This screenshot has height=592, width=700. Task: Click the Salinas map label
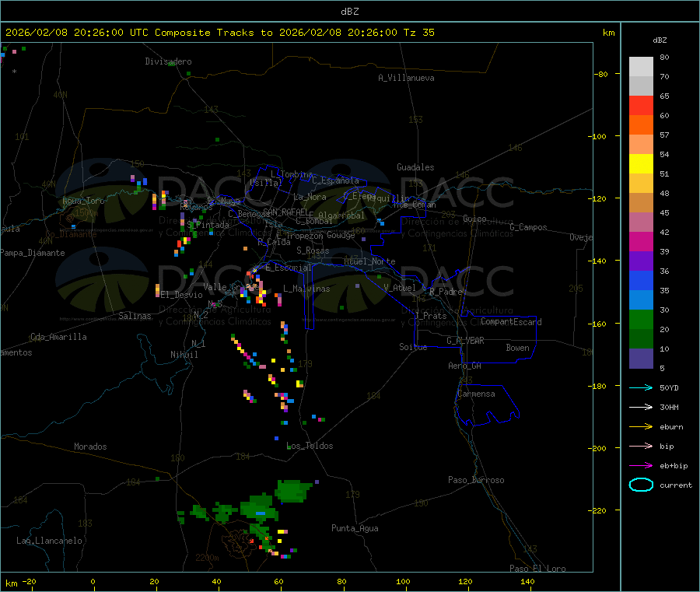click(x=135, y=316)
